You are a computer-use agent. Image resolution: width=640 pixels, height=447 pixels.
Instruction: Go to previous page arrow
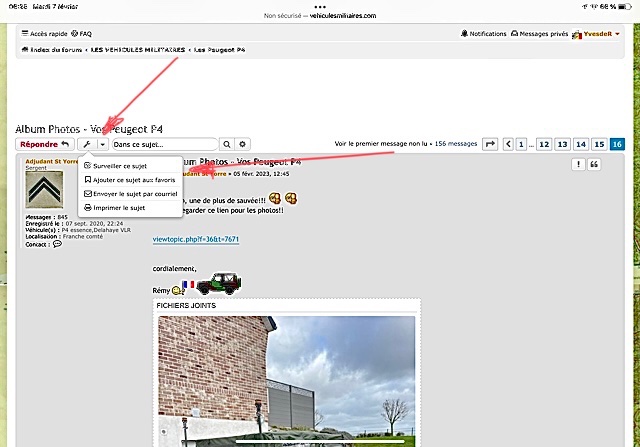pos(508,145)
